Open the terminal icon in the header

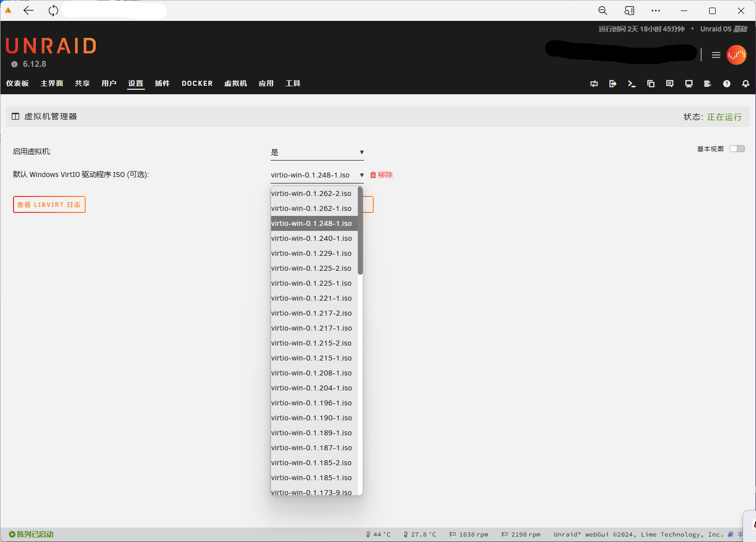coord(631,84)
